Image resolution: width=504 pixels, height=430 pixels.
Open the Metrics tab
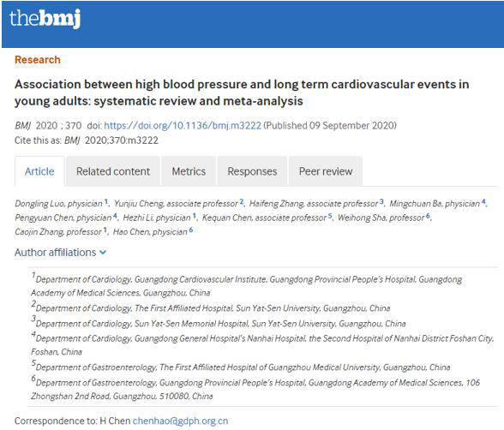pos(189,171)
